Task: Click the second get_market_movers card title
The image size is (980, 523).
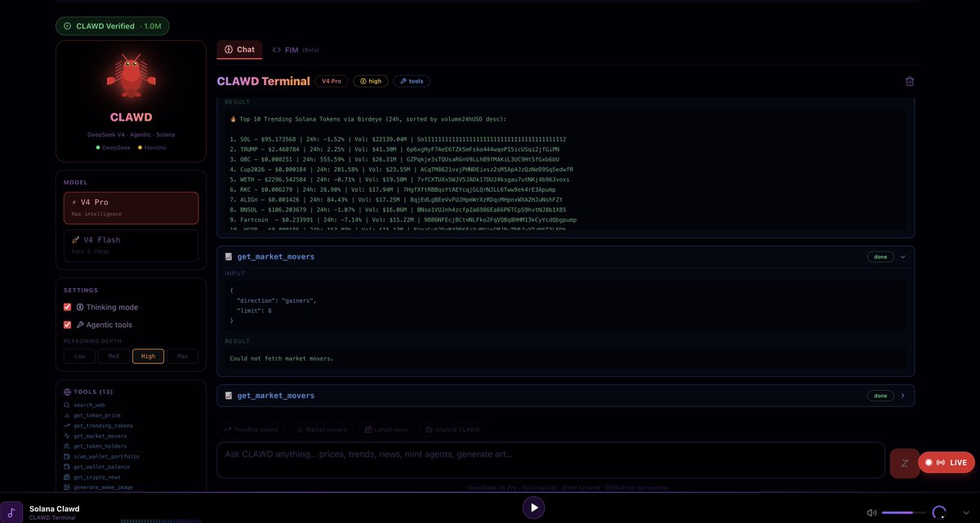Action: [x=276, y=396]
